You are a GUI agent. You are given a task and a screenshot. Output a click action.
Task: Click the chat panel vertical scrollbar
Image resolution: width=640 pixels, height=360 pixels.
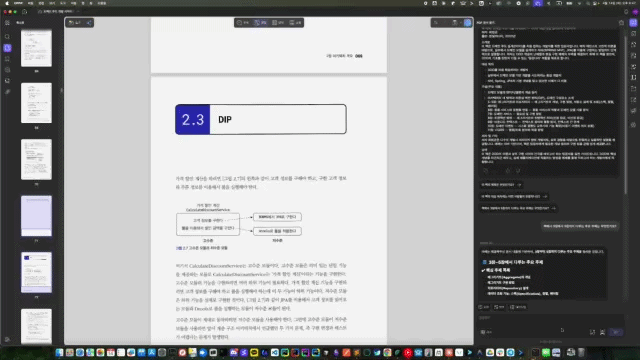coord(625,114)
